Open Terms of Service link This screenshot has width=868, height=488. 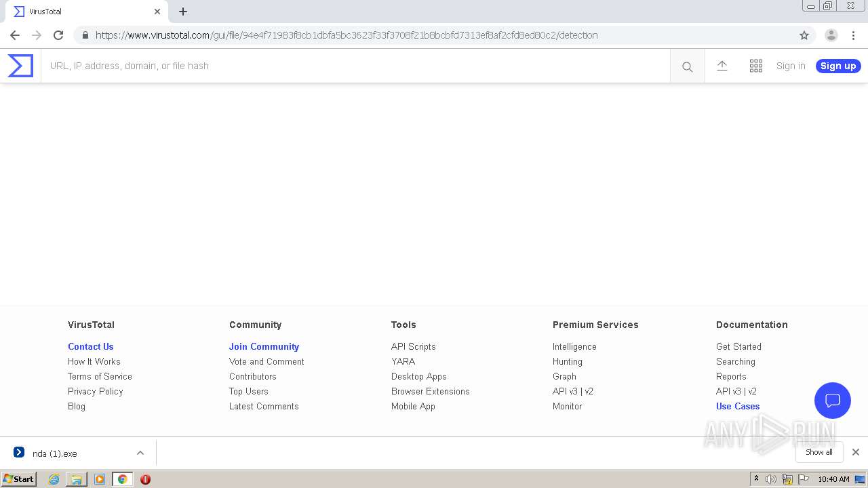click(x=100, y=376)
